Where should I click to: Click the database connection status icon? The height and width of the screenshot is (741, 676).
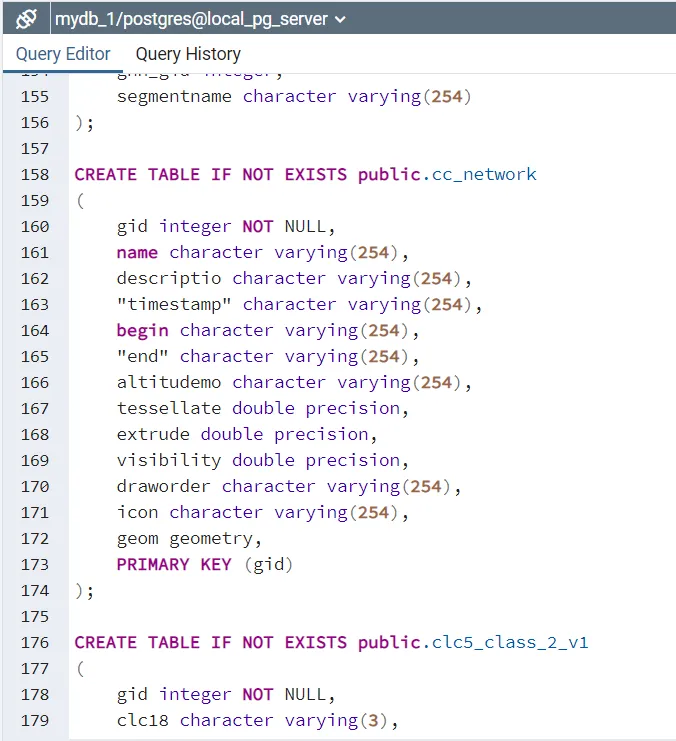click(x=26, y=19)
